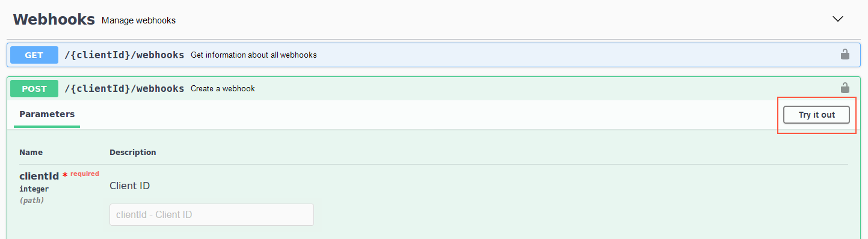
Task: Click the 'Create a webhook' summary text
Action: click(x=223, y=89)
